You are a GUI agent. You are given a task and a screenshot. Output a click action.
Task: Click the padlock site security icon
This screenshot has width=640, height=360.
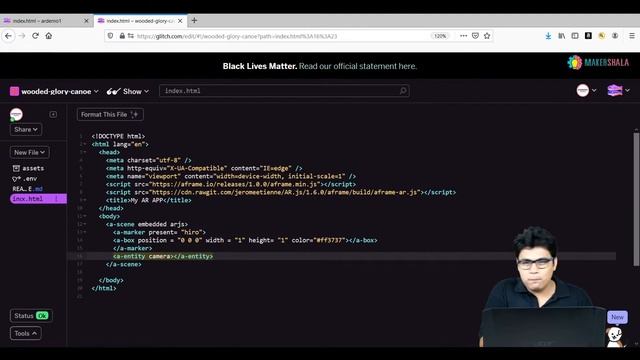pyautogui.click(x=122, y=36)
